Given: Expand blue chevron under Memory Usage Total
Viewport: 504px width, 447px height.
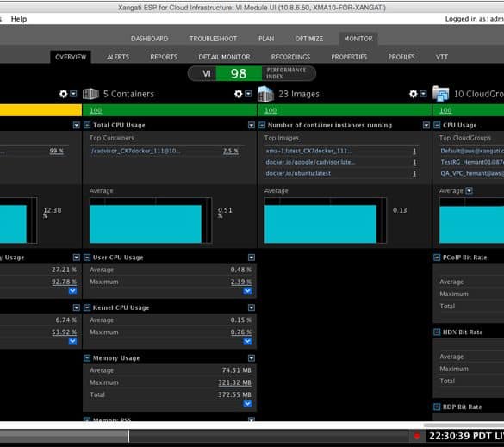Looking at the screenshot, I should 247,403.
